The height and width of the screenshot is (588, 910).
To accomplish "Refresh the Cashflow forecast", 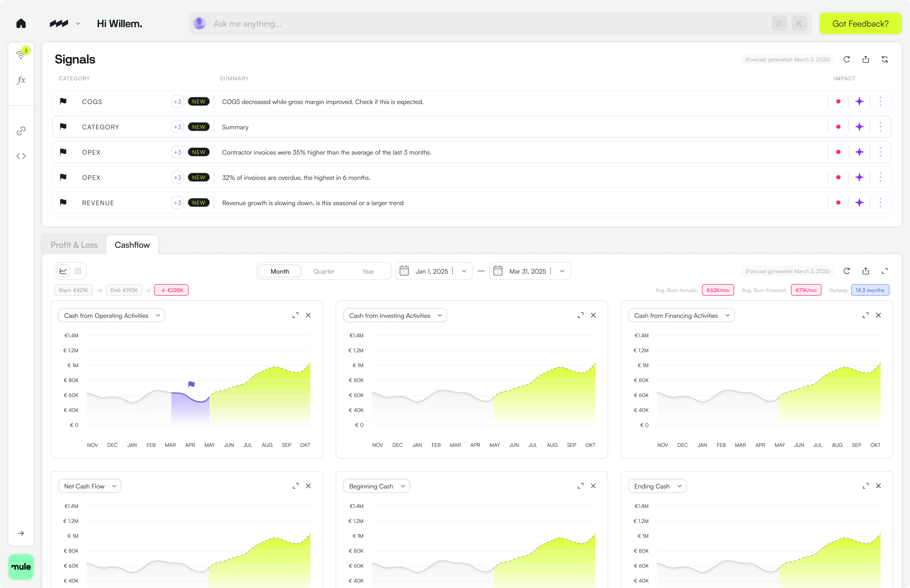I will click(x=847, y=271).
